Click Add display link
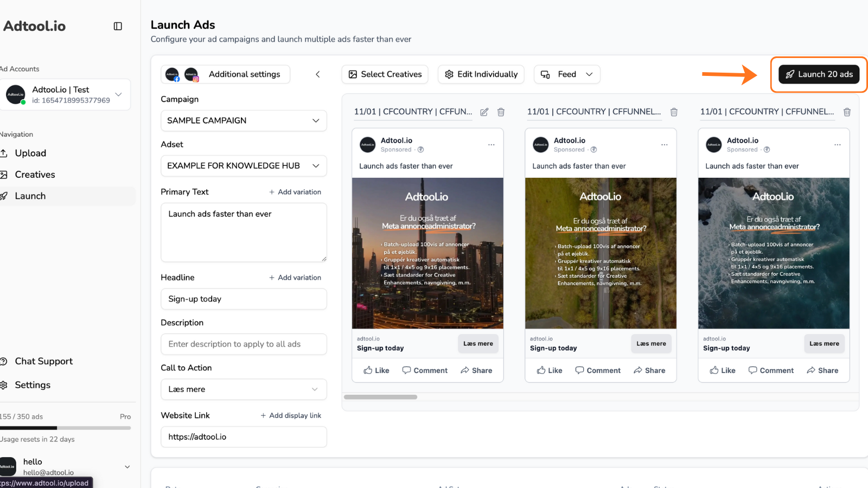Screen dimensions: 868x488 tap(291, 415)
